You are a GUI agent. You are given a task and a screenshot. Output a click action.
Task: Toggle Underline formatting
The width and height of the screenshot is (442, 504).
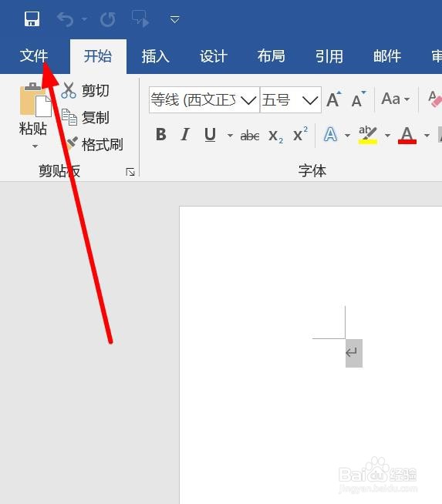pos(210,134)
